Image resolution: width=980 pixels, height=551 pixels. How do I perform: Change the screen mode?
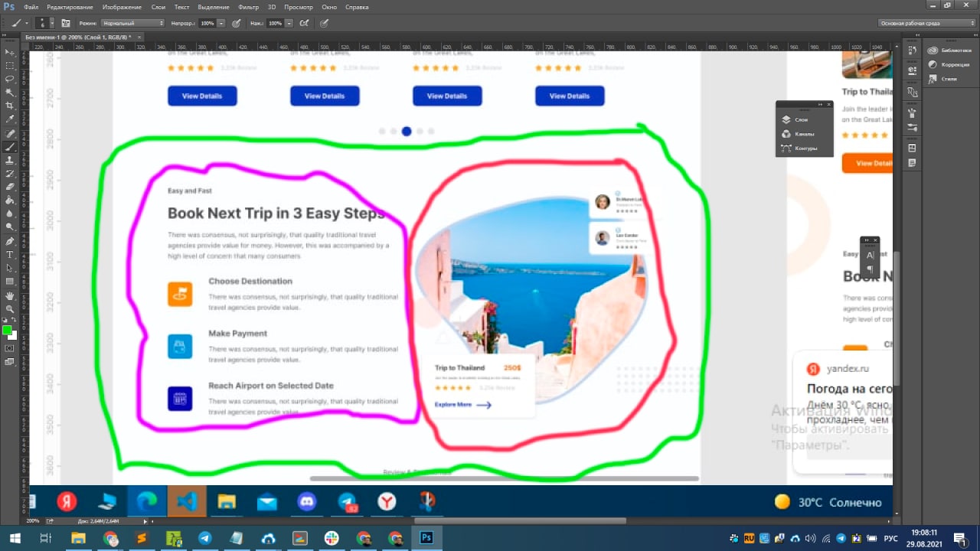[x=10, y=362]
